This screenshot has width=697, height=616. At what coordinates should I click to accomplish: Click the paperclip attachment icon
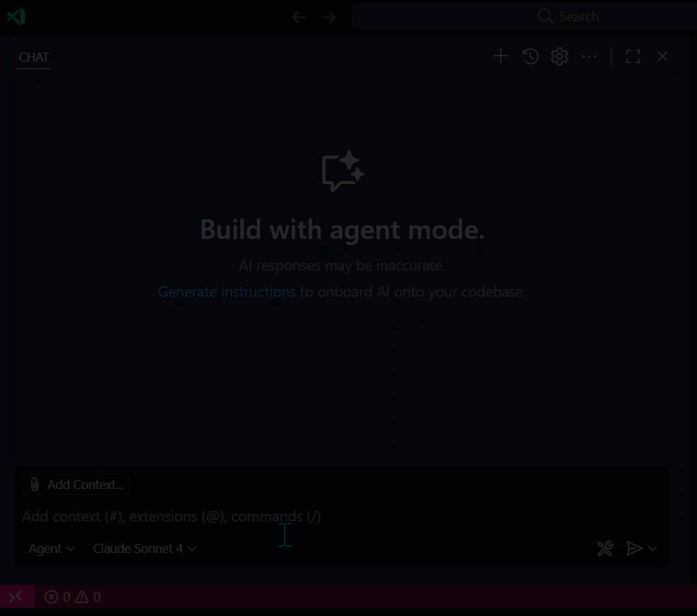[x=35, y=485]
